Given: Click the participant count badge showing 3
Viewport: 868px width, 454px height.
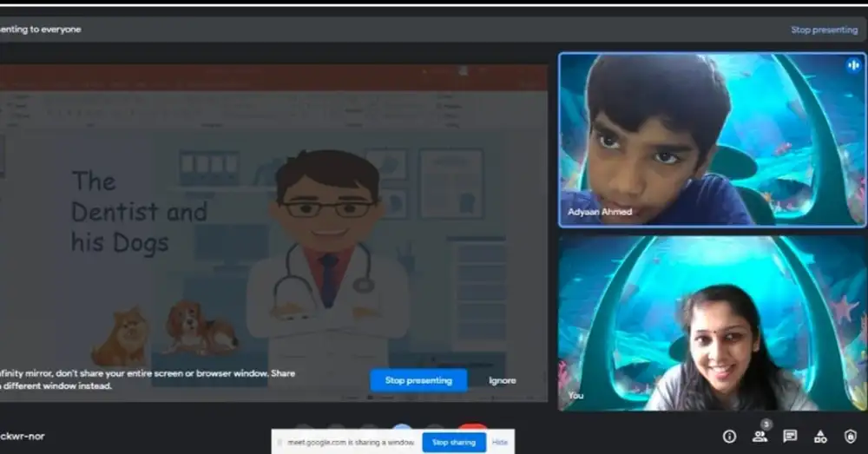Looking at the screenshot, I should point(765,424).
